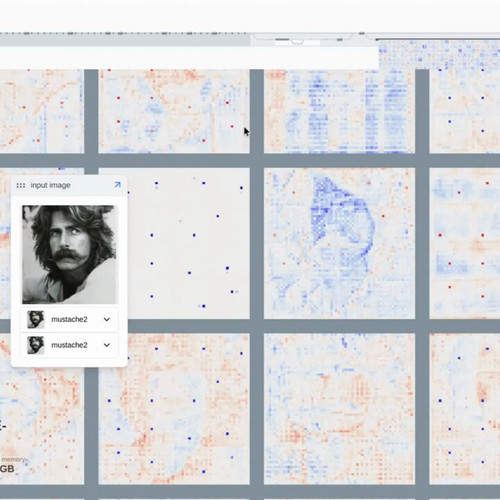Select the second mustache2 small thumbnail

(x=36, y=345)
